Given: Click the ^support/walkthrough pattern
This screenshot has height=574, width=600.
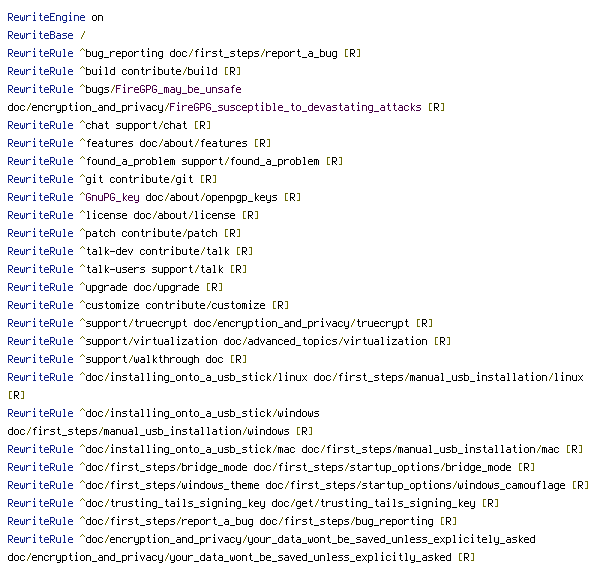Looking at the screenshot, I should click(x=140, y=359).
